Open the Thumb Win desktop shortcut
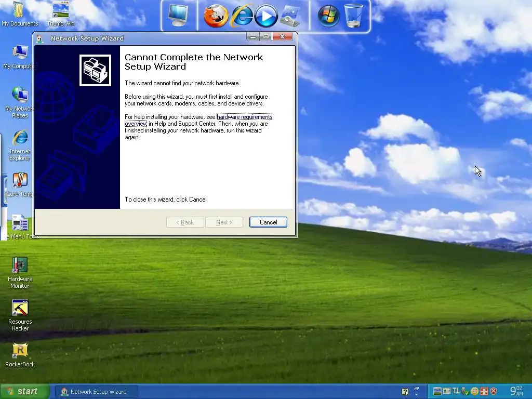Image resolution: width=532 pixels, height=399 pixels. tap(61, 14)
